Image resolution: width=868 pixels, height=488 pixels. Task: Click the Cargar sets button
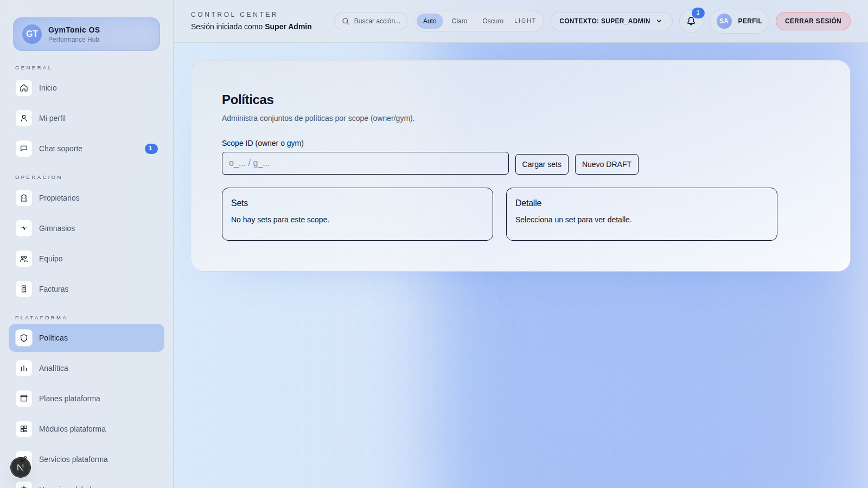[541, 164]
